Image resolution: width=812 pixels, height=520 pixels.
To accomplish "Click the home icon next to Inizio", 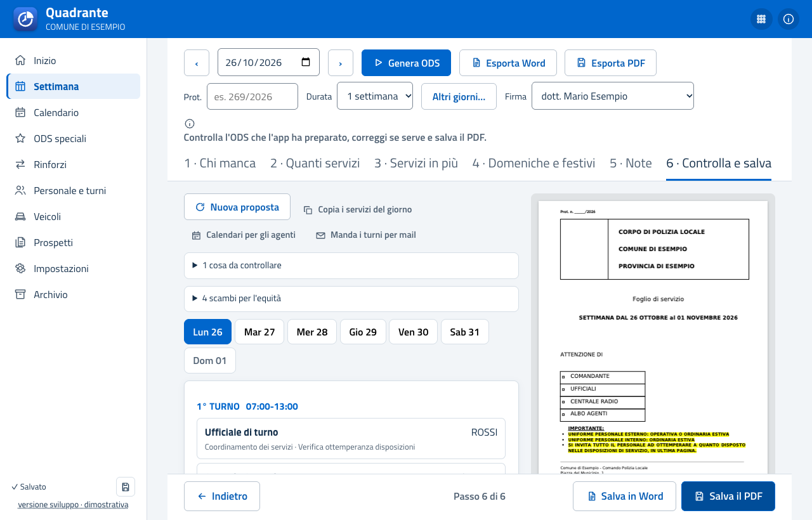I will click(x=21, y=60).
